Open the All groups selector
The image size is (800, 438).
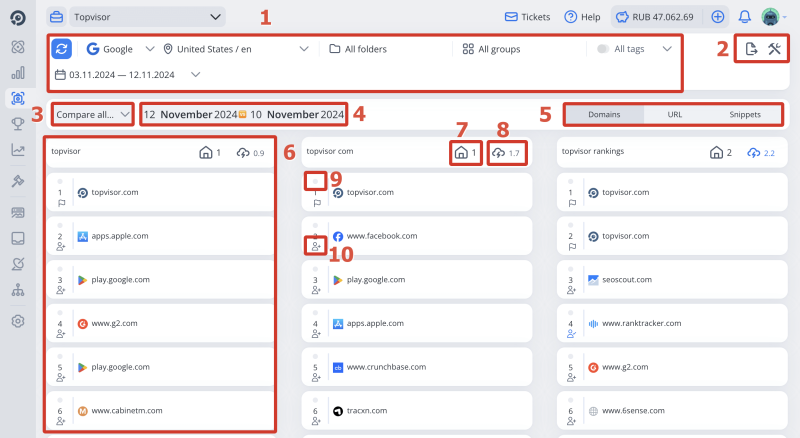click(x=491, y=49)
